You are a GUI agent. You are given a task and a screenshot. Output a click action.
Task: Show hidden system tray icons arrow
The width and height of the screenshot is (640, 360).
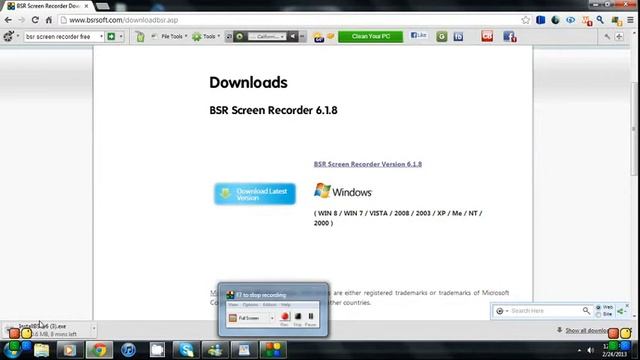(x=579, y=350)
